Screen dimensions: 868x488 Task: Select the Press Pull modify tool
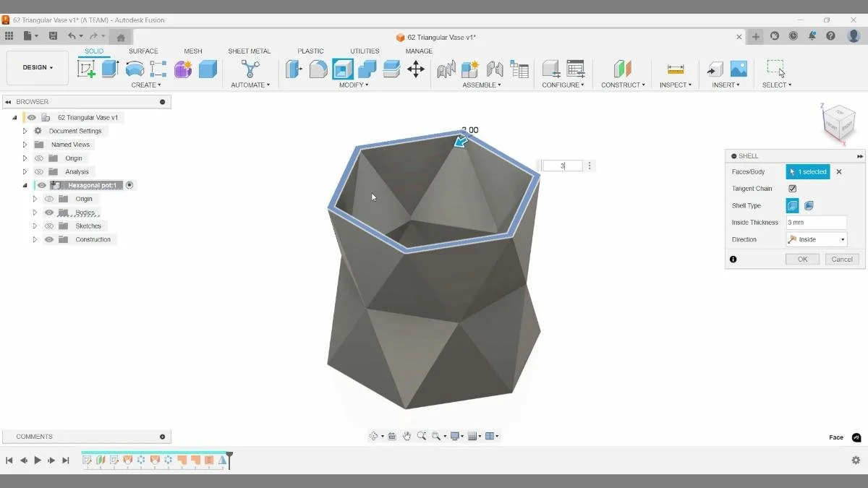pyautogui.click(x=293, y=69)
